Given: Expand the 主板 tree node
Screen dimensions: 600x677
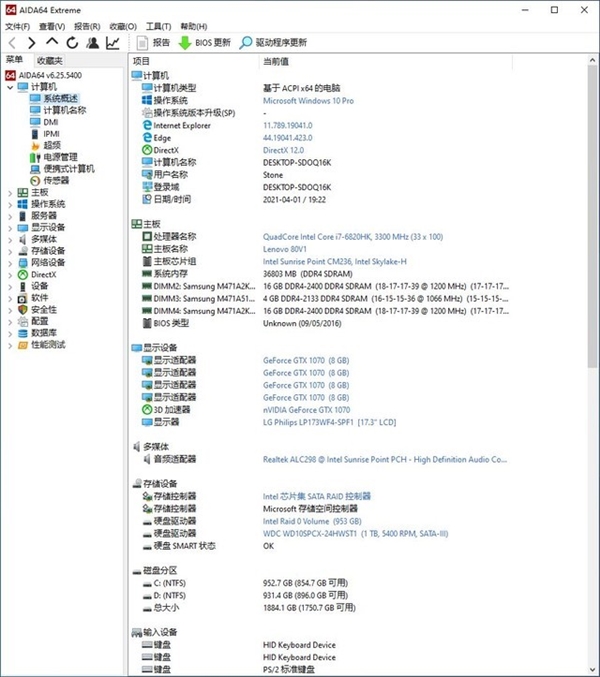Looking at the screenshot, I should tap(10, 193).
